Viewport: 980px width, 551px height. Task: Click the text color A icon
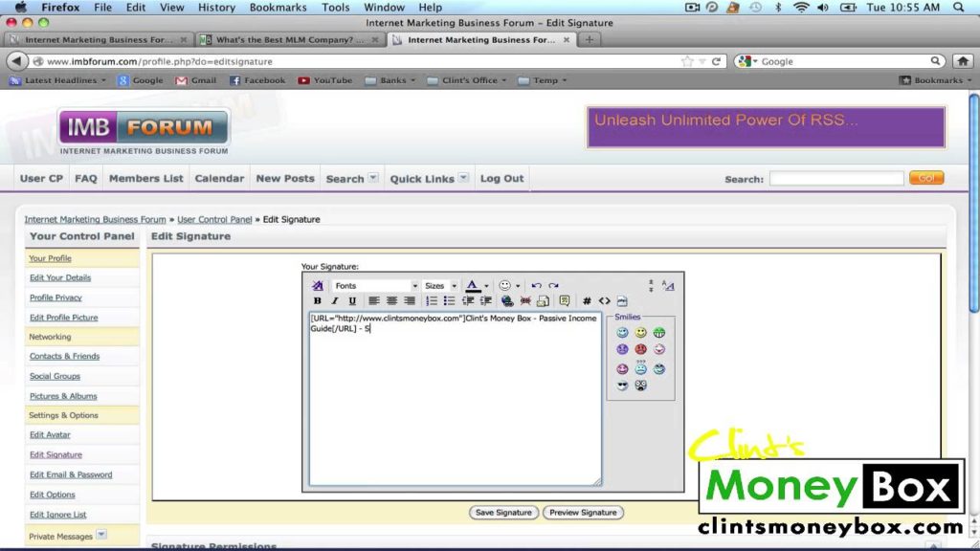(x=473, y=285)
